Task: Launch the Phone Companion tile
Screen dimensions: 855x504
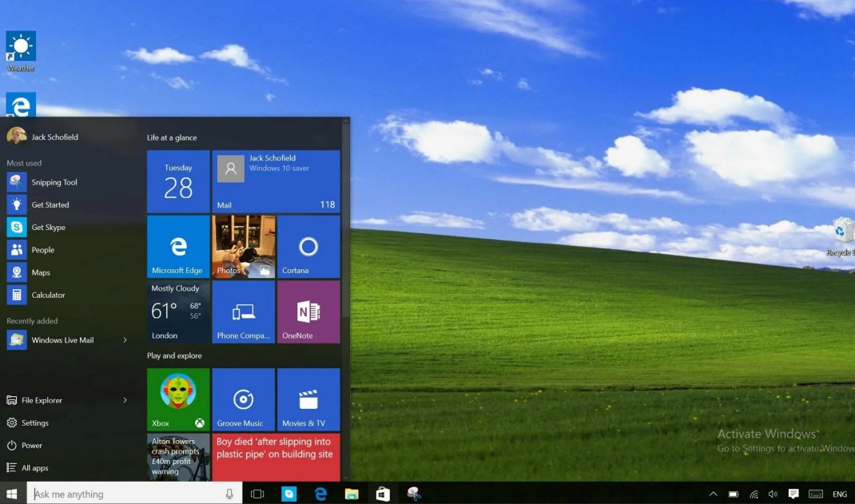Action: coord(244,312)
